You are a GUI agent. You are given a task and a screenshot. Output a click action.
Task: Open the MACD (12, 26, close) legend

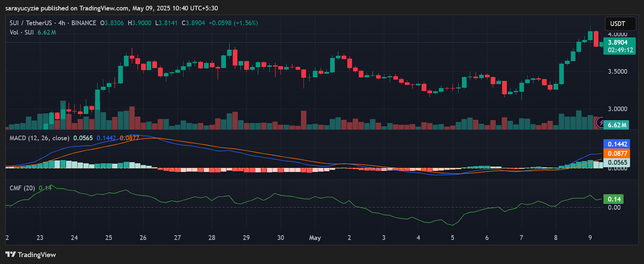[39, 138]
